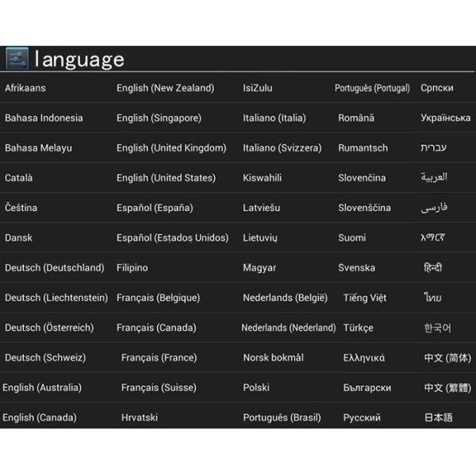Viewport: 476px width, 476px height.
Task: Pick Tiếng Việt as language
Action: click(x=365, y=297)
